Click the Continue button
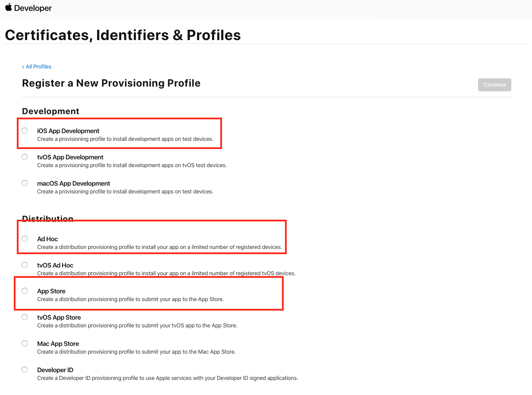Image resolution: width=532 pixels, height=395 pixels. tap(494, 85)
